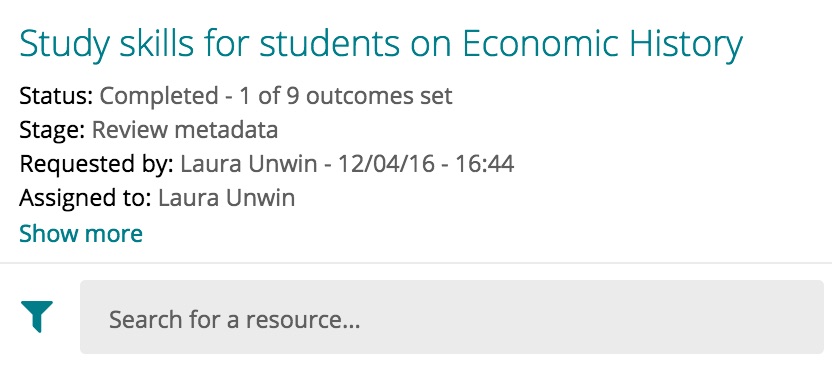This screenshot has width=832, height=368.
Task: Open Study skills for students on Economic History
Action: pos(381,45)
